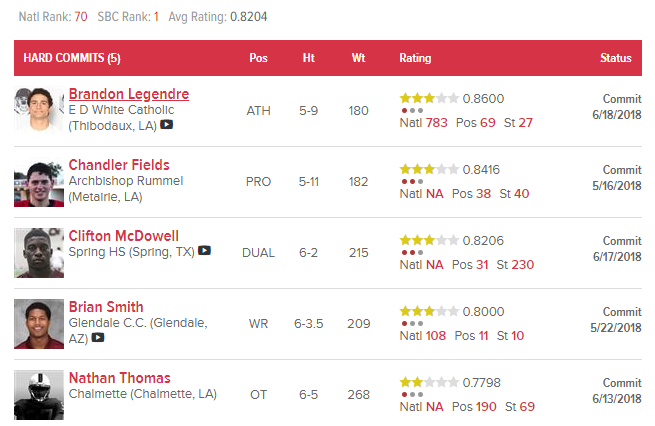Click the Natl Rank value 70
Image resolution: width=655 pixels, height=426 pixels.
point(81,17)
